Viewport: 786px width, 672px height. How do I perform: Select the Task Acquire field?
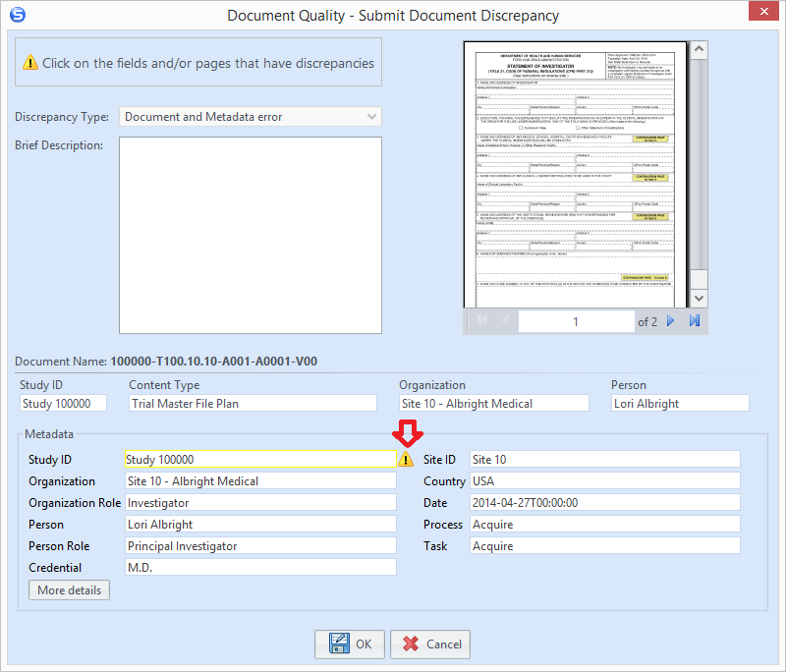[605, 545]
